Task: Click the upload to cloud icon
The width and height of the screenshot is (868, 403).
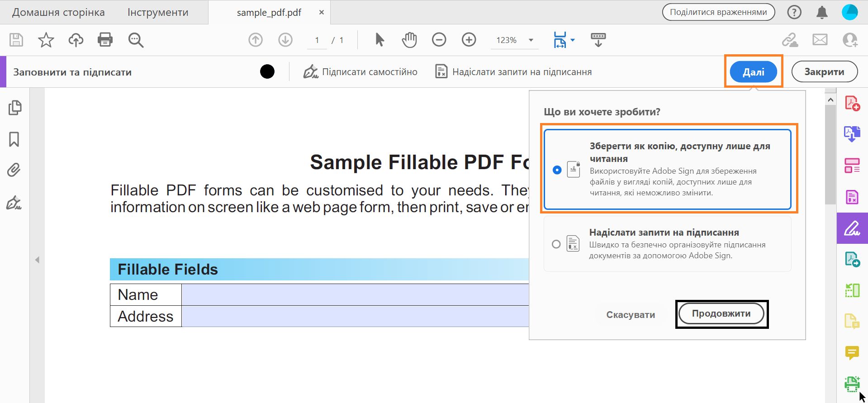Action: coord(76,40)
